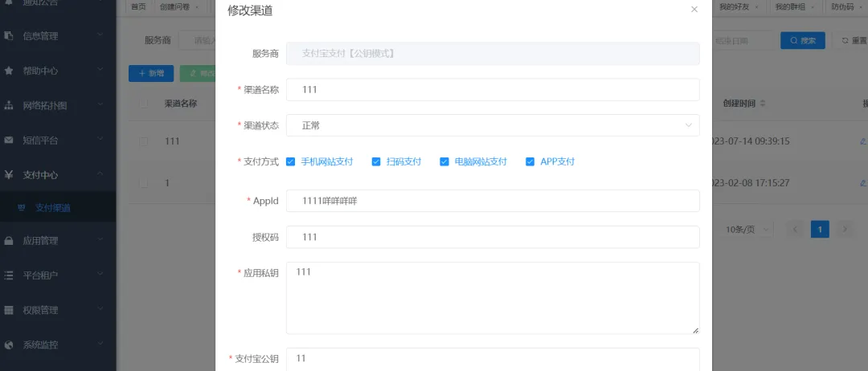Viewport: 868px width, 371px height.
Task: Close the 我的好友 tab
Action: pyautogui.click(x=757, y=7)
